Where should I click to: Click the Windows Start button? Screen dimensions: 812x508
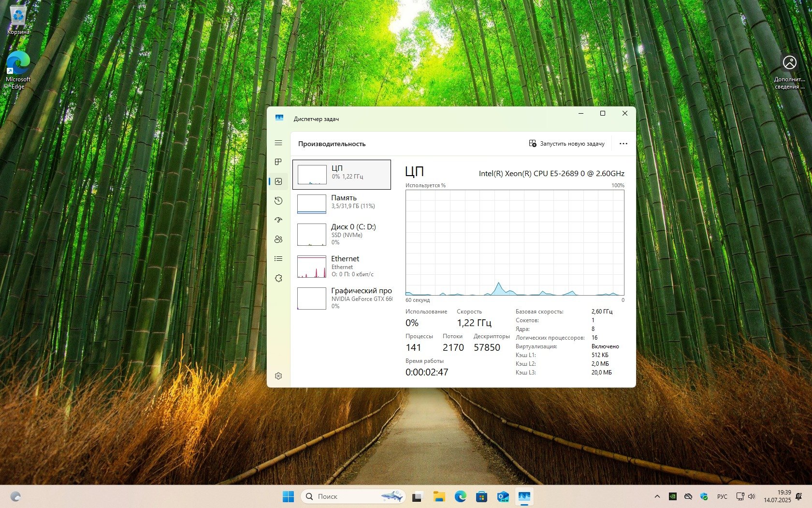tap(288, 496)
